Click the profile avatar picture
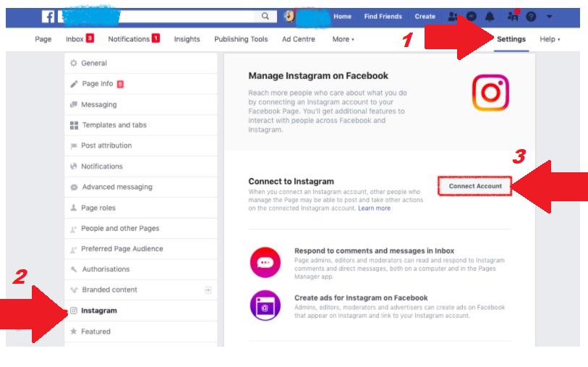The width and height of the screenshot is (588, 367). tap(289, 16)
